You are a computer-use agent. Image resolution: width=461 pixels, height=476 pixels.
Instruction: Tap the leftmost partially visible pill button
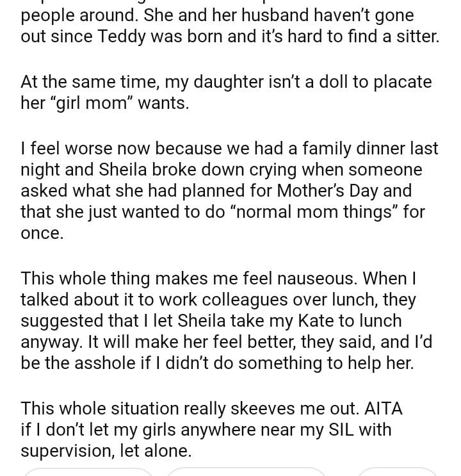(90, 473)
